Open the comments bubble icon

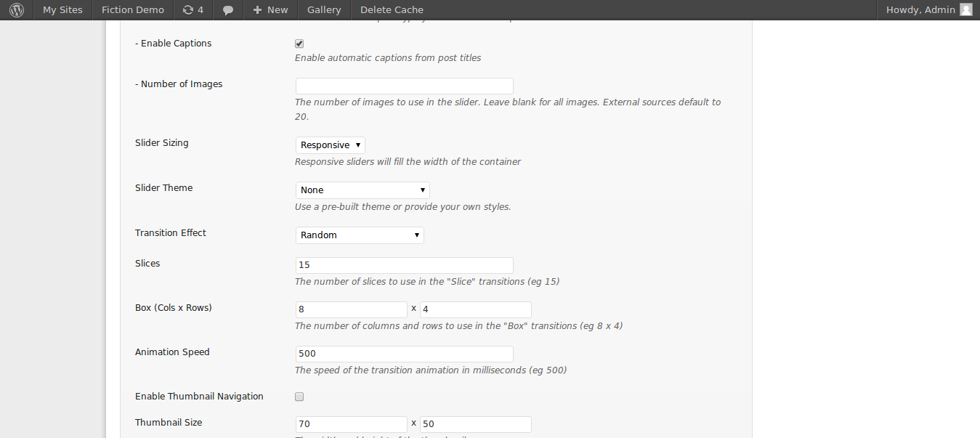pos(228,10)
